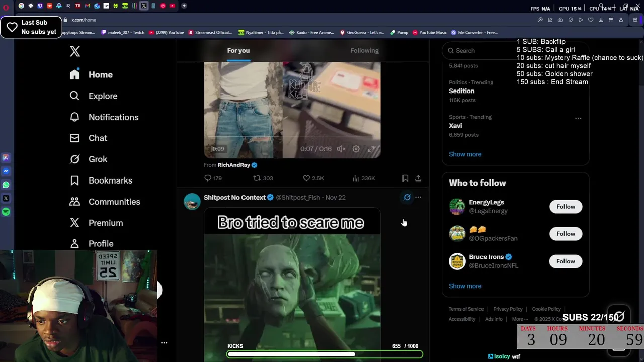The height and width of the screenshot is (362, 644).
Task: Open RichAndRay source account link
Action: 234,165
